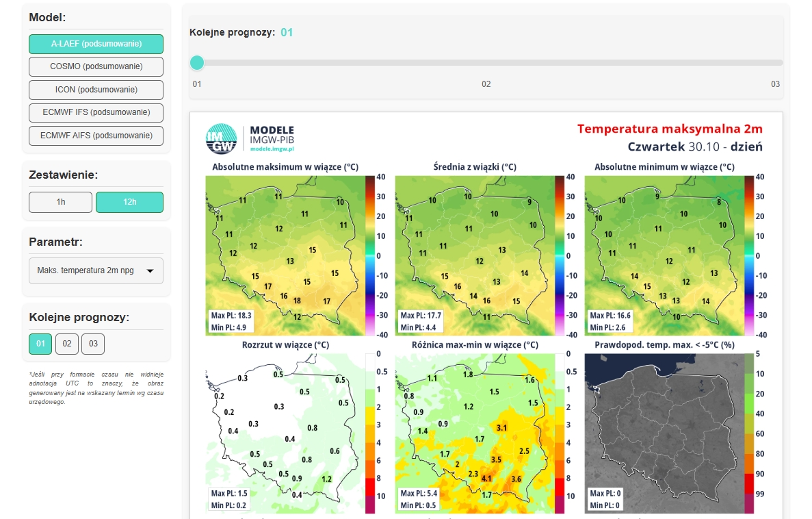The width and height of the screenshot is (812, 519).
Task: Switch to COSMO (podsumowanie) model
Action: click(x=96, y=66)
